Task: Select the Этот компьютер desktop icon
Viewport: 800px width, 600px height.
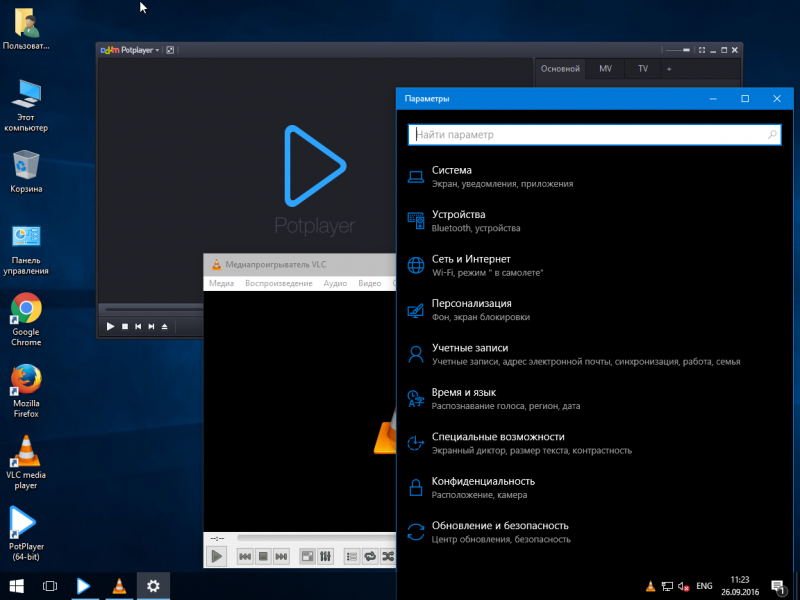Action: [x=26, y=106]
